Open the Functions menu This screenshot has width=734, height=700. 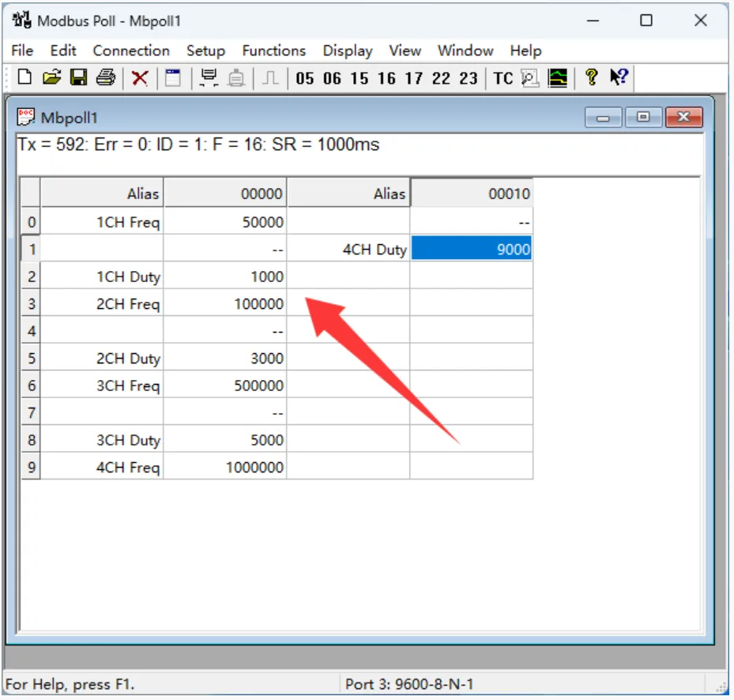point(273,51)
